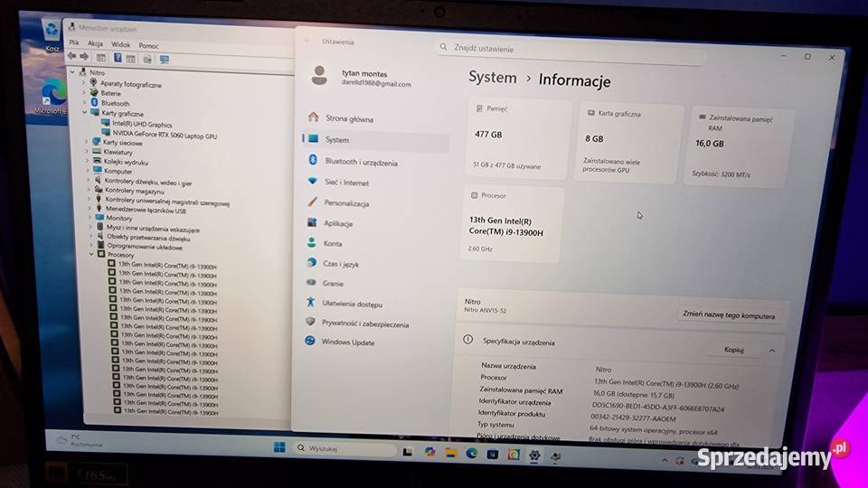
Task: Open the Pamięć 477 GB card
Action: pyautogui.click(x=518, y=138)
